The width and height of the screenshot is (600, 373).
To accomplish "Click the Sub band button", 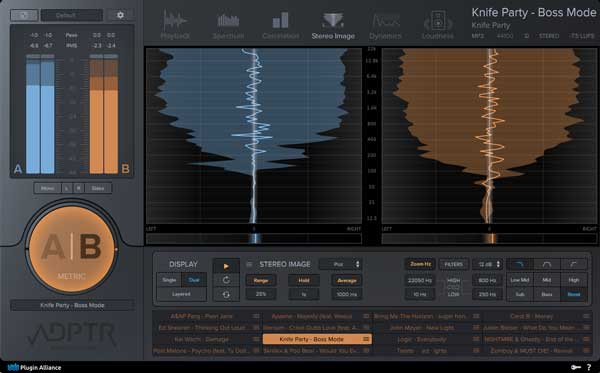I will point(520,294).
